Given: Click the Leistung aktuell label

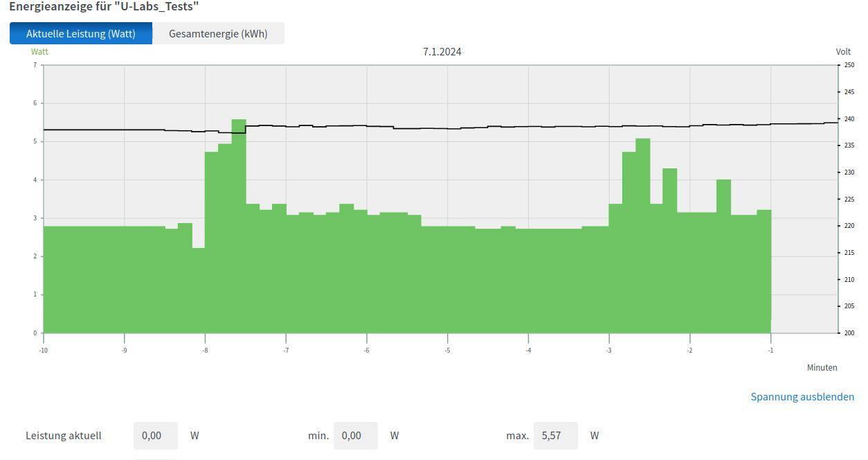Looking at the screenshot, I should click(64, 436).
